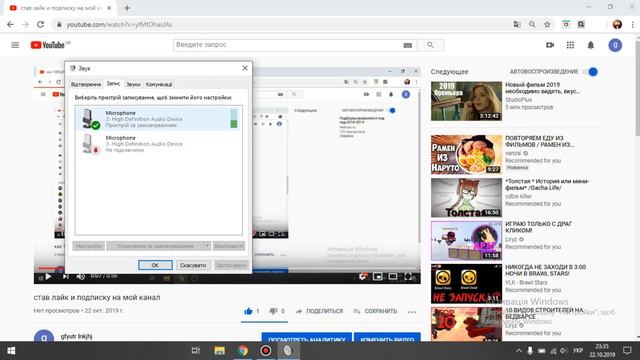Image resolution: width=640 pixels, height=360 pixels.
Task: Click the Chrome address bar URL
Action: pyautogui.click(x=120, y=24)
